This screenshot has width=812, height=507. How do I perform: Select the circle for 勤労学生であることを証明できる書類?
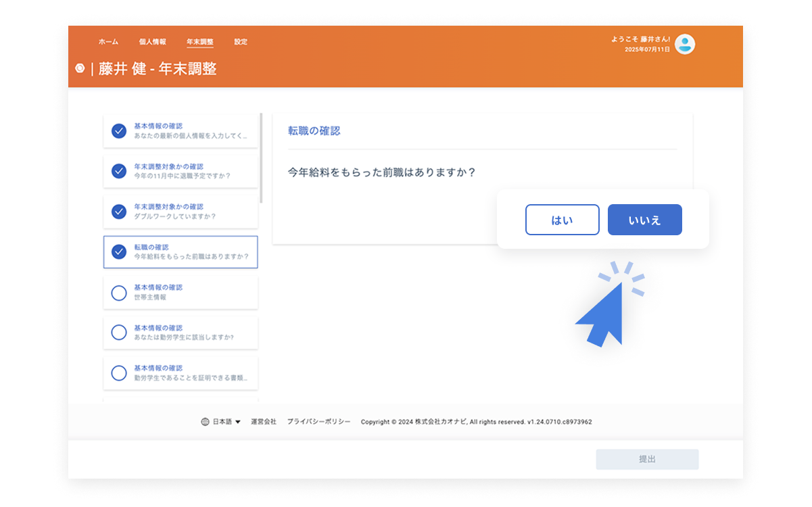point(119,372)
